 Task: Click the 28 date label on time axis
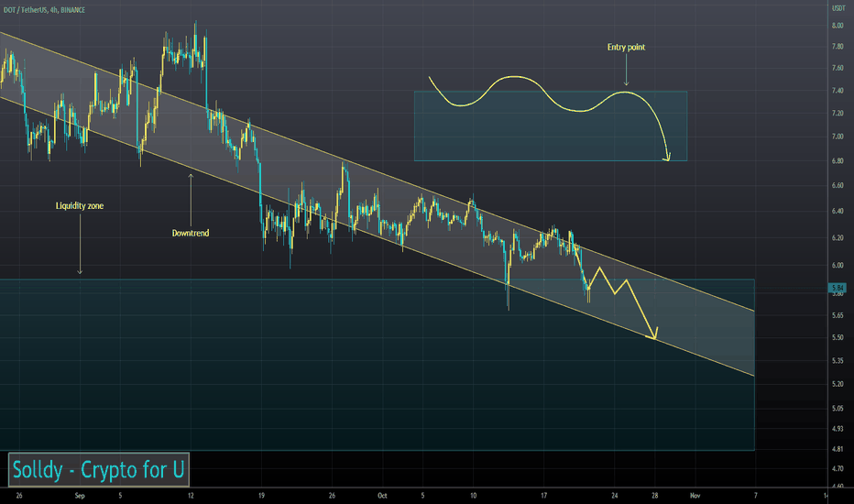654,496
